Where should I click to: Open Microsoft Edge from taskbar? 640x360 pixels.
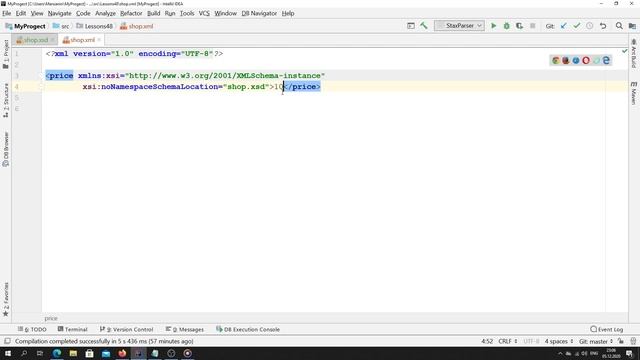click(57, 353)
